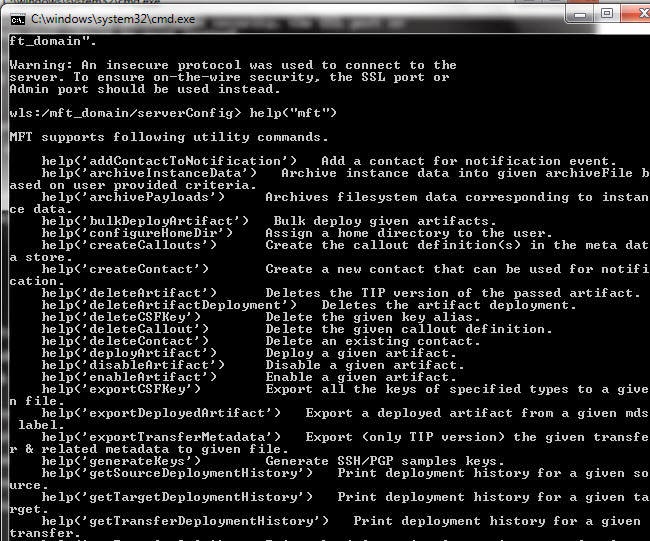Click help('configureHomeDir') entry
The image size is (650, 541).
(x=137, y=233)
